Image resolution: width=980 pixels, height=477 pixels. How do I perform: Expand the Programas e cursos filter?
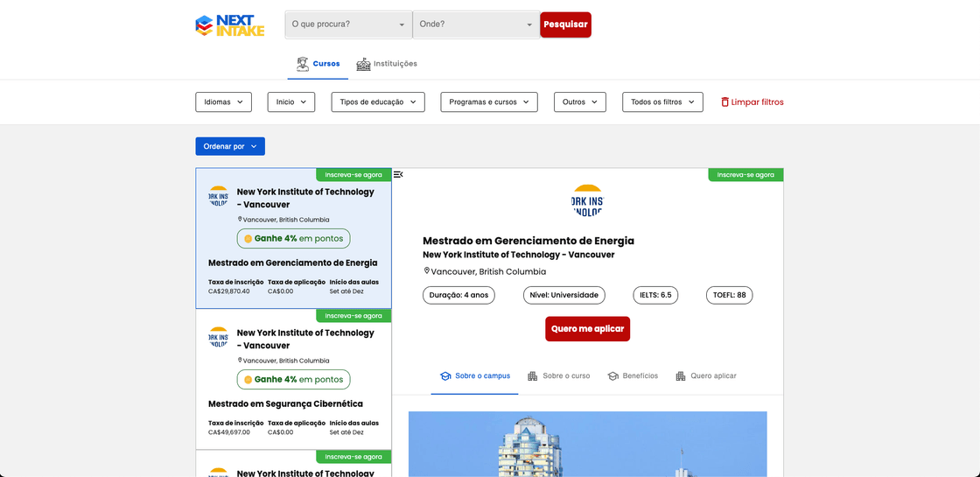coord(489,102)
